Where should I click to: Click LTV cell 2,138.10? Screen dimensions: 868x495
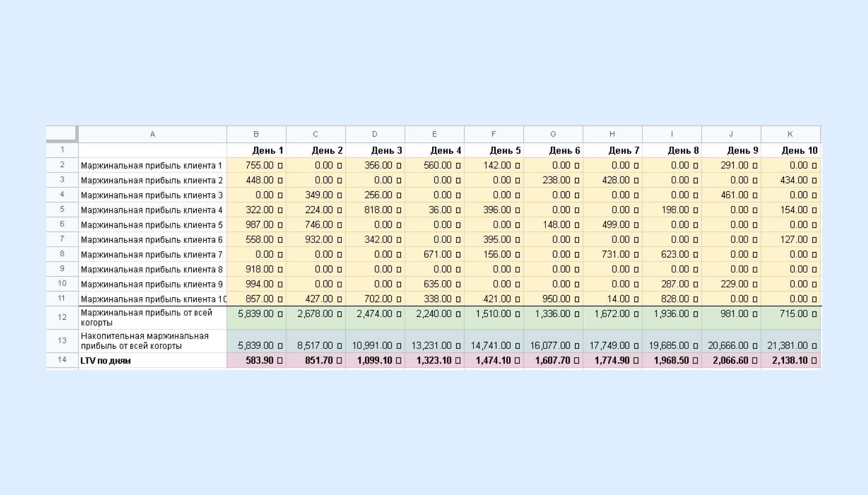[x=791, y=360]
